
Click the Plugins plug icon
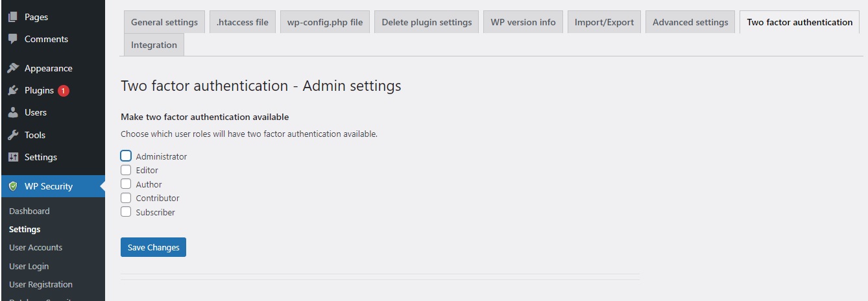coord(13,90)
